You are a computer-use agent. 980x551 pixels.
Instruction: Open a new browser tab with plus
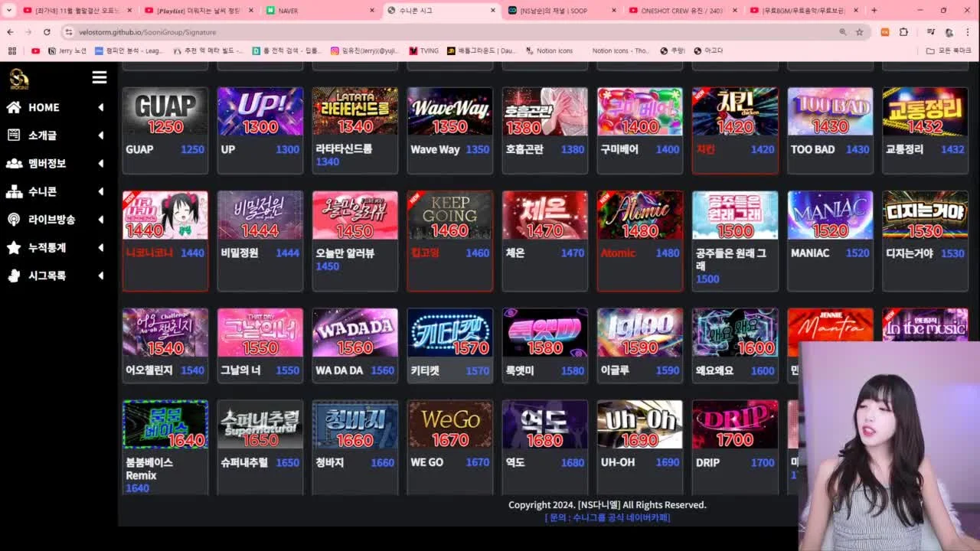[874, 11]
